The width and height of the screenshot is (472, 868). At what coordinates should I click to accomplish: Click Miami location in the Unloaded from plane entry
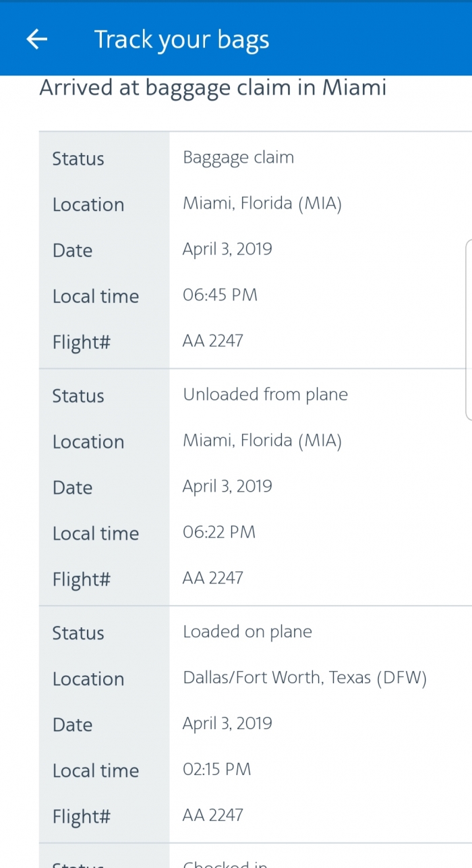pos(262,441)
